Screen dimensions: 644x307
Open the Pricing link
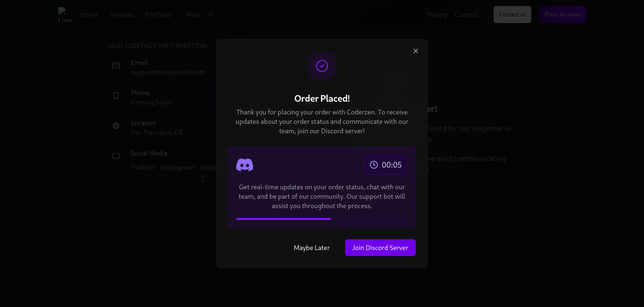[437, 15]
